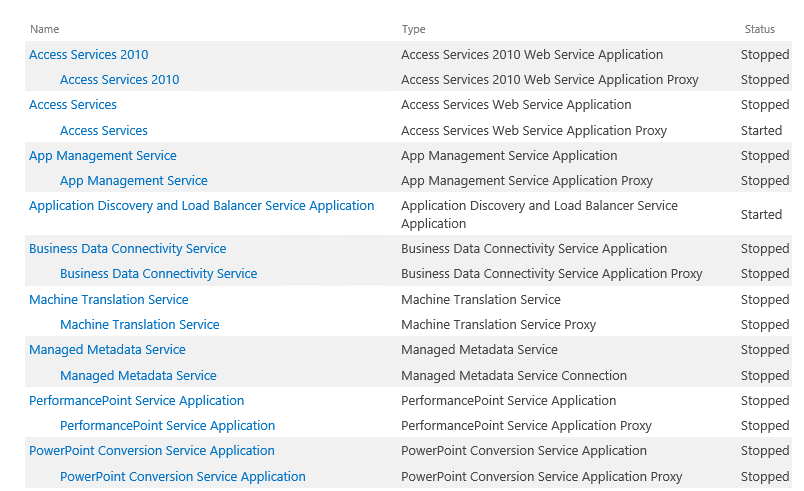Click the Status column header

point(759,30)
